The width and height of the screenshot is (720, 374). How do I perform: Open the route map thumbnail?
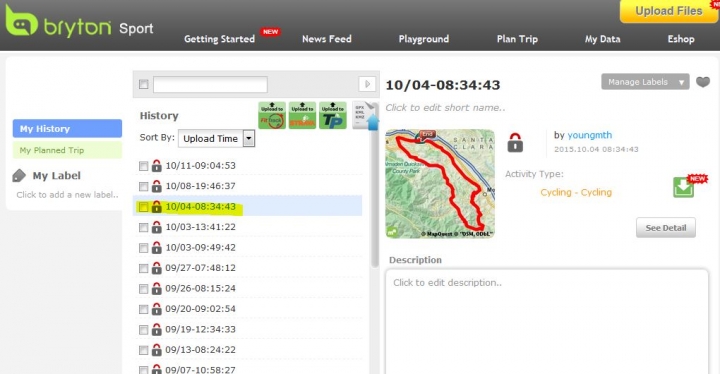tap(440, 184)
